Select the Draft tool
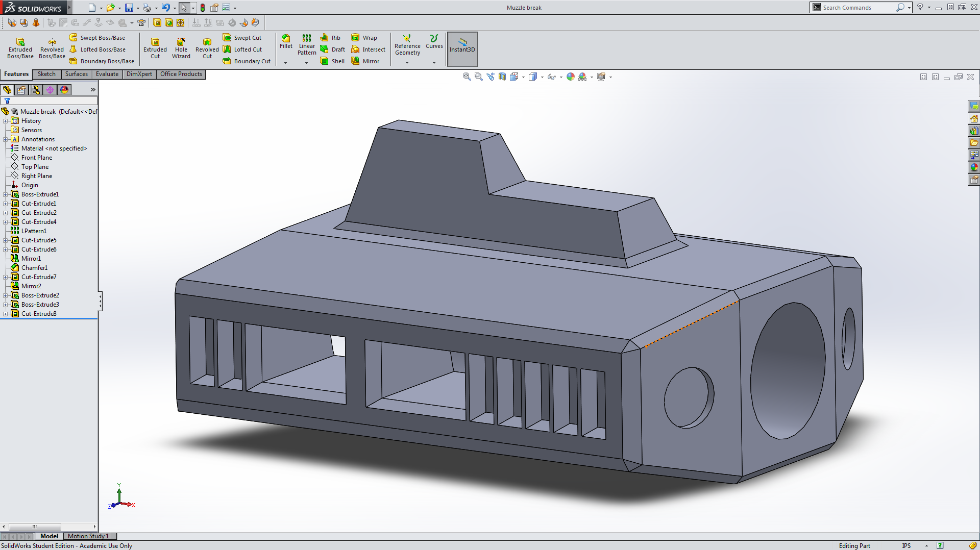Screen dimensions: 980x550 tap(332, 49)
